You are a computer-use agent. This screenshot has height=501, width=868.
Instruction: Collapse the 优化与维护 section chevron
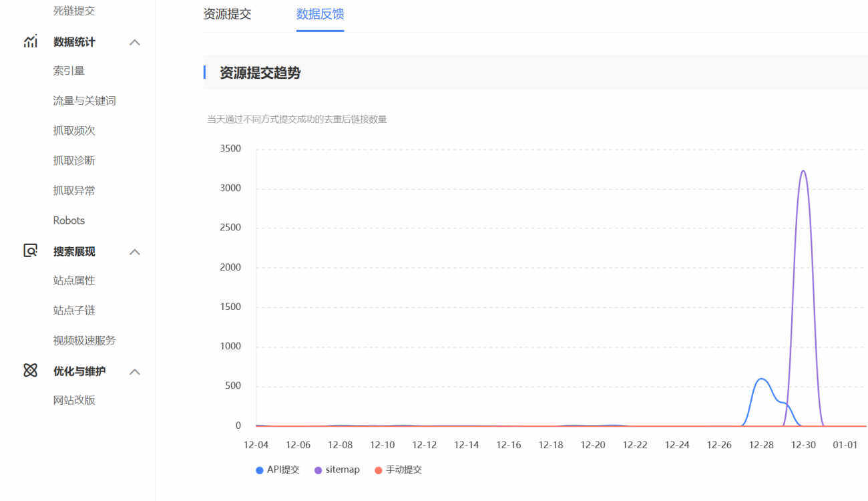135,371
